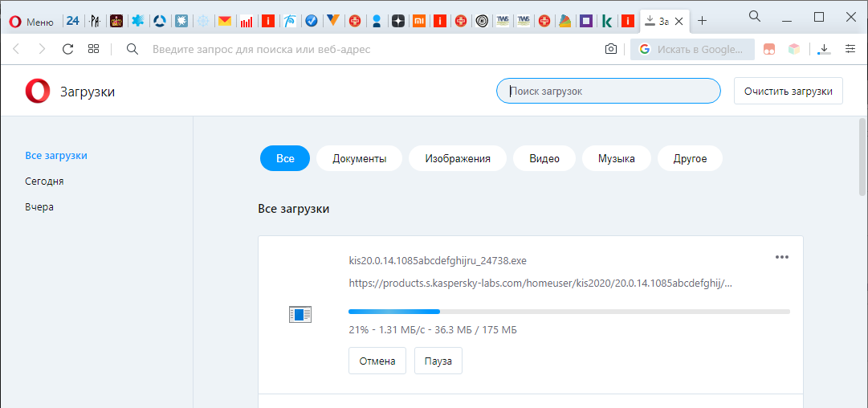Take a snapshot with the camera icon
Screen dimensions: 868x408
[610, 49]
